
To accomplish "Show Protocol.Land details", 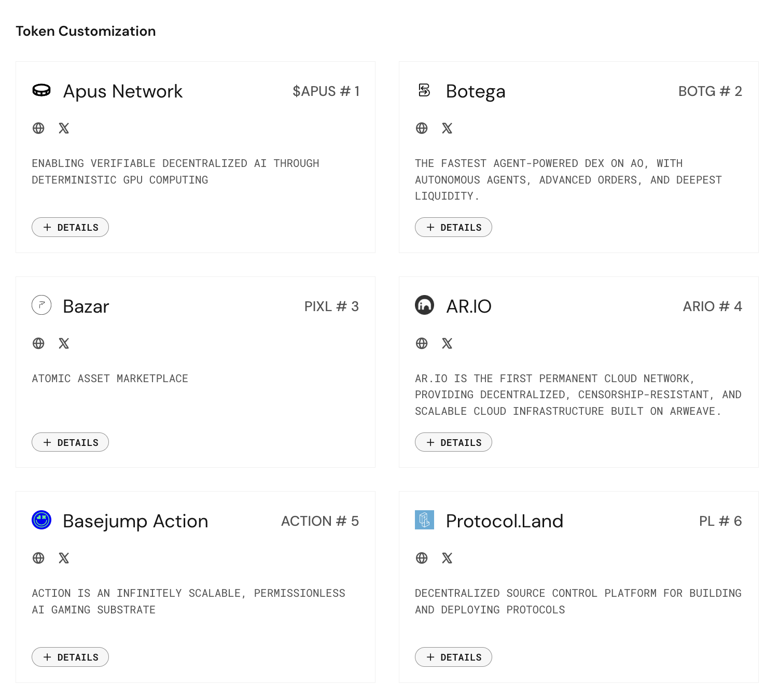I will click(453, 657).
